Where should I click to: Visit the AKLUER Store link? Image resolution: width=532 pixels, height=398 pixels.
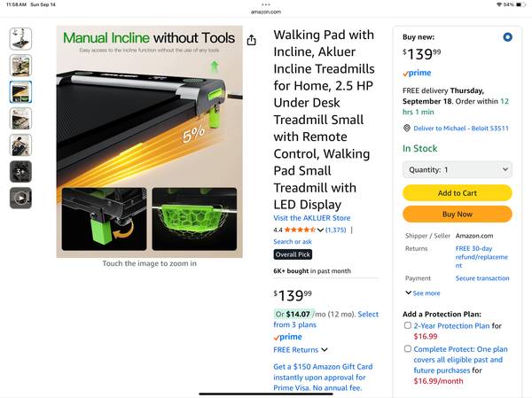(312, 218)
